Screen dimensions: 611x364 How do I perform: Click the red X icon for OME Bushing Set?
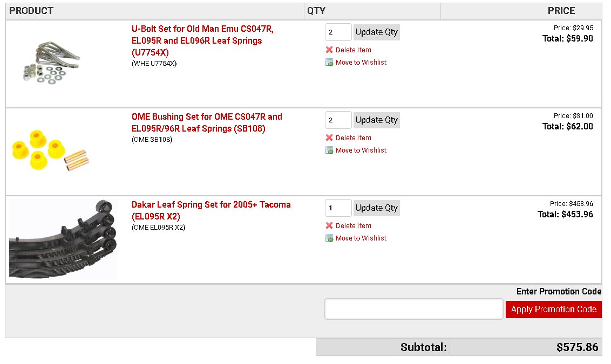(329, 138)
